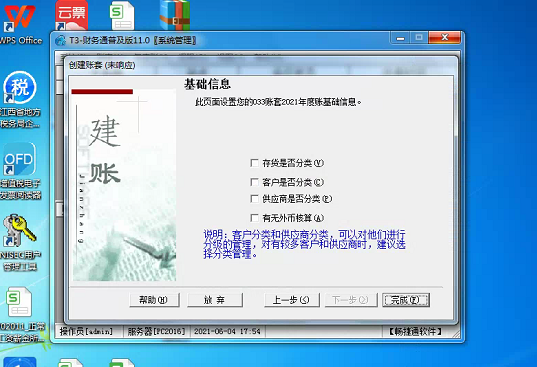The image size is (537, 367).
Task: Check 客户是否分类 checkbox
Action: [x=254, y=182]
